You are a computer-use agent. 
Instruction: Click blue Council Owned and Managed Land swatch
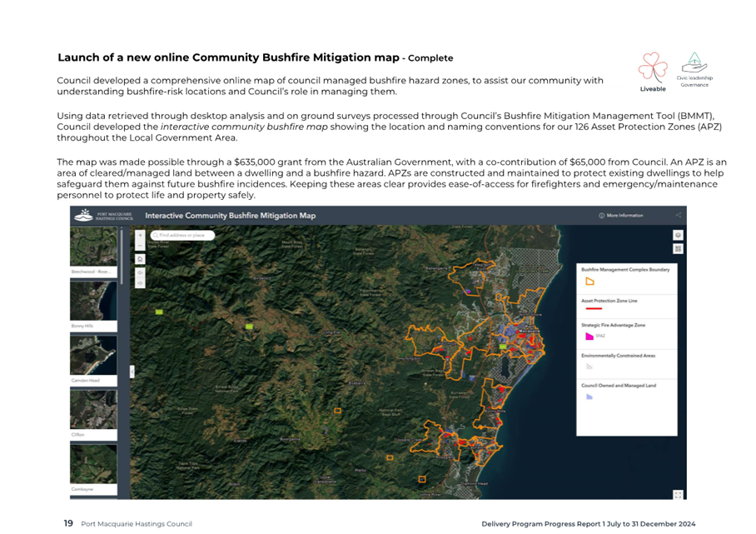[589, 397]
